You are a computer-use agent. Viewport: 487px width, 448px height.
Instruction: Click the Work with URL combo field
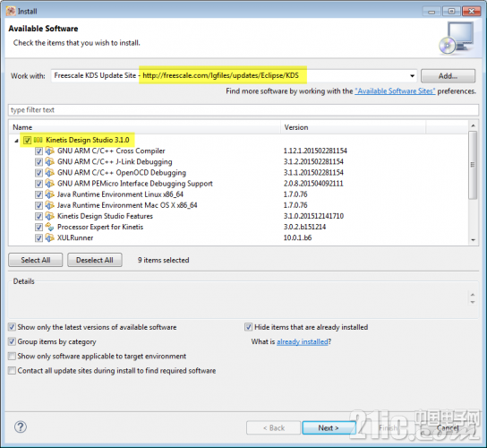(234, 76)
